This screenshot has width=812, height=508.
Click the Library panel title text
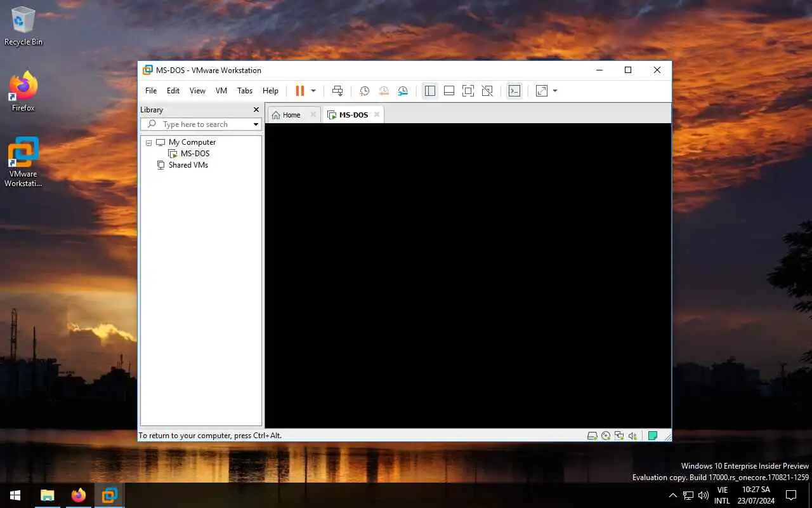[152, 110]
